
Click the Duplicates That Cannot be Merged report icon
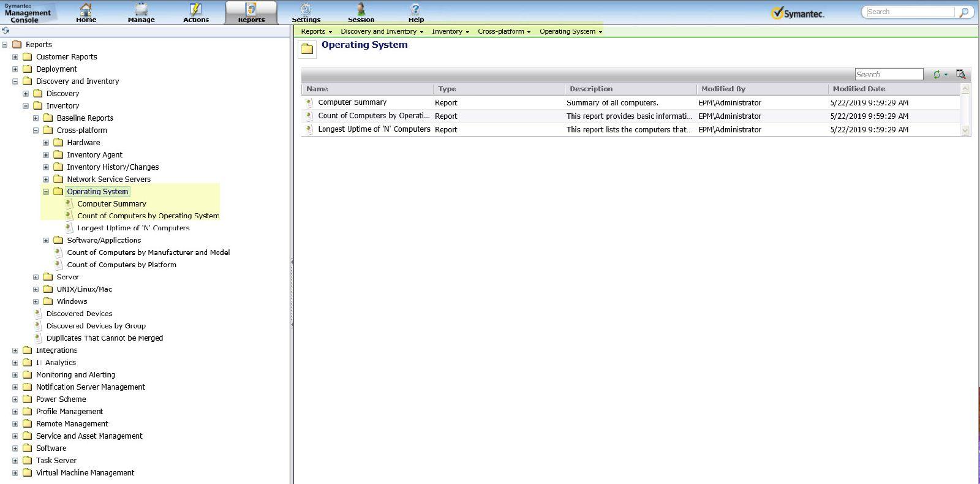click(x=38, y=338)
